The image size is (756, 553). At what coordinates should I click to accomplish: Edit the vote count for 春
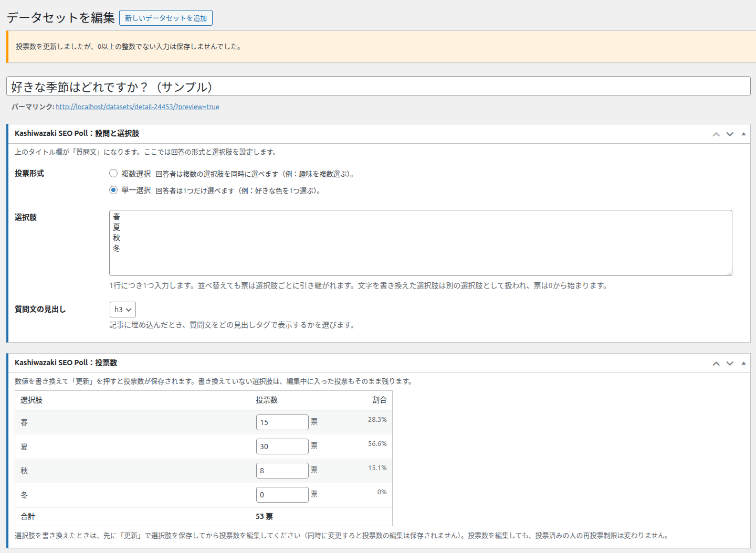coord(282,422)
